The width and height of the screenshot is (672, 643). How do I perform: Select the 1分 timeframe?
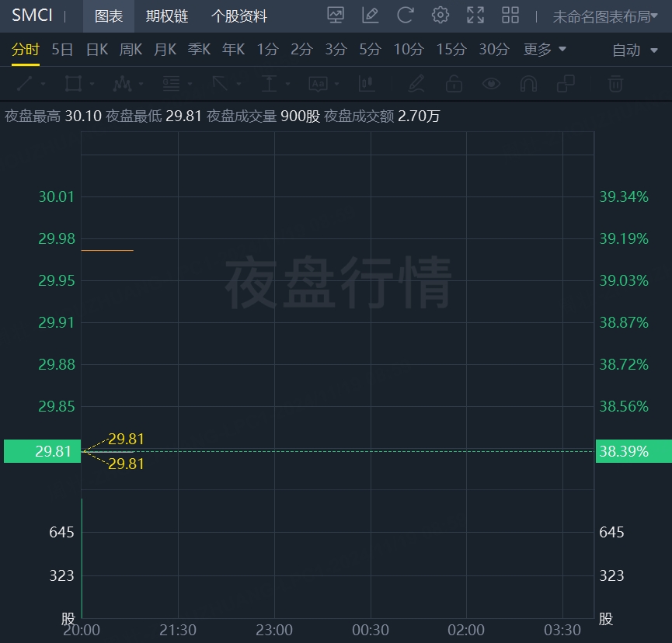tap(268, 49)
